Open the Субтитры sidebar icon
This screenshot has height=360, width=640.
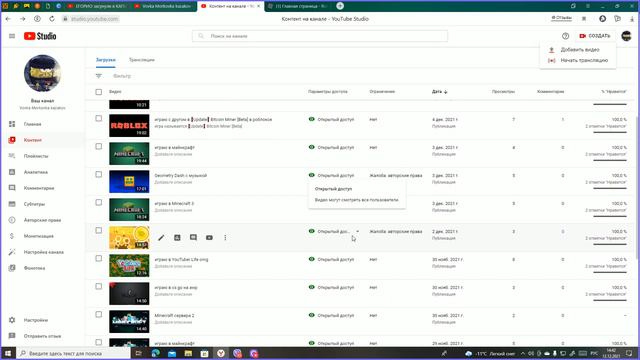12,204
